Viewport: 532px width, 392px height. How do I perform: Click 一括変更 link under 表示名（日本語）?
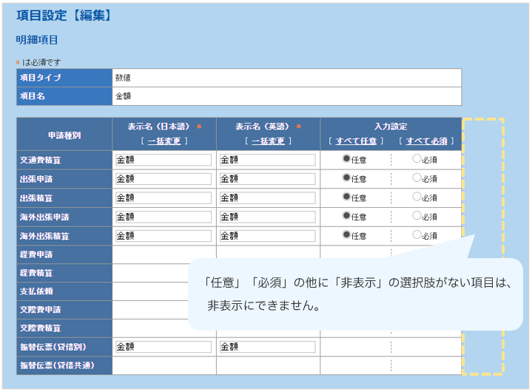164,141
